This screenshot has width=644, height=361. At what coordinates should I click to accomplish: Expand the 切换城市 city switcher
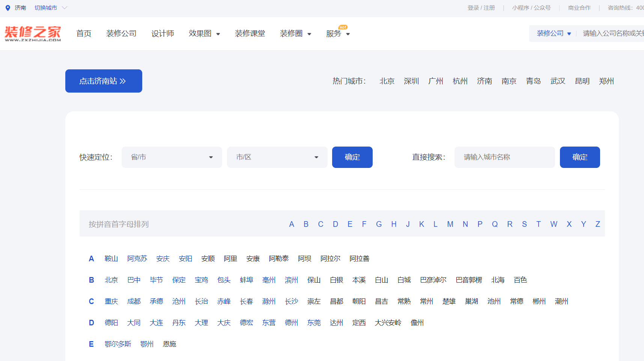(51, 8)
